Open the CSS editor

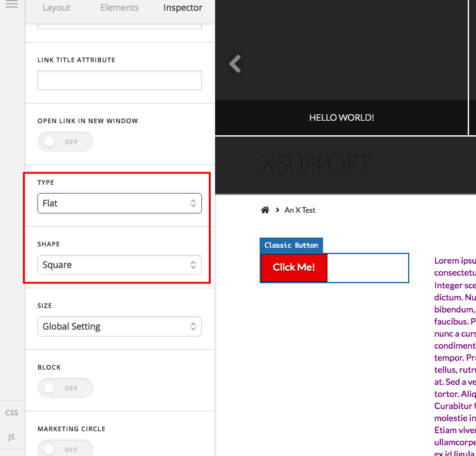(x=11, y=413)
